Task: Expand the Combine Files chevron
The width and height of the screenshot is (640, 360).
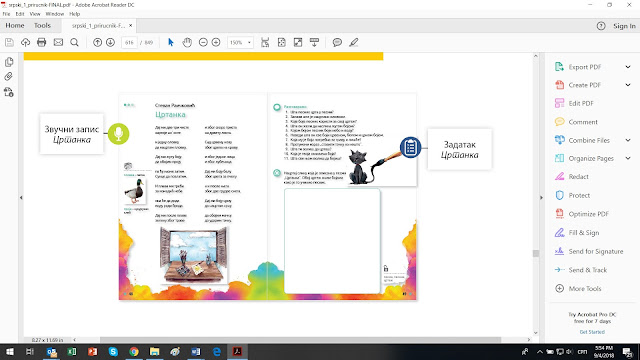Action: 628,140
